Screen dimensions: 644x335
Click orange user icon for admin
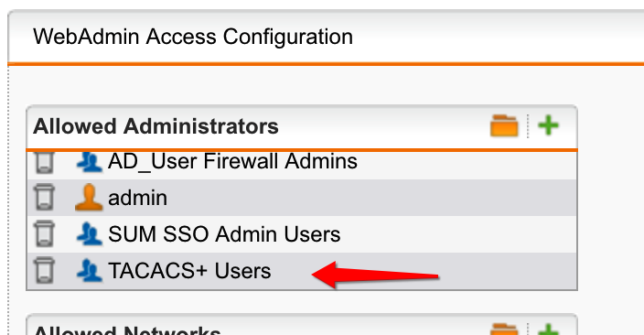coord(89,198)
